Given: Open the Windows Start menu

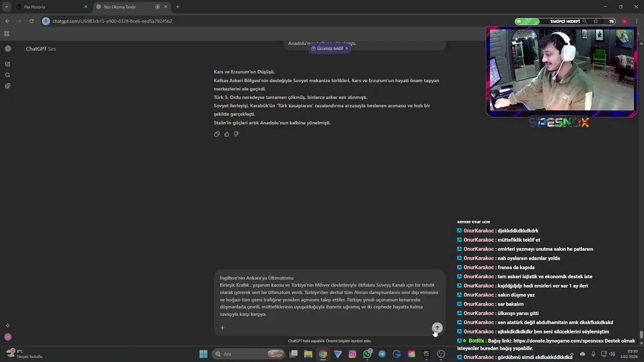Looking at the screenshot, I should [203, 354].
